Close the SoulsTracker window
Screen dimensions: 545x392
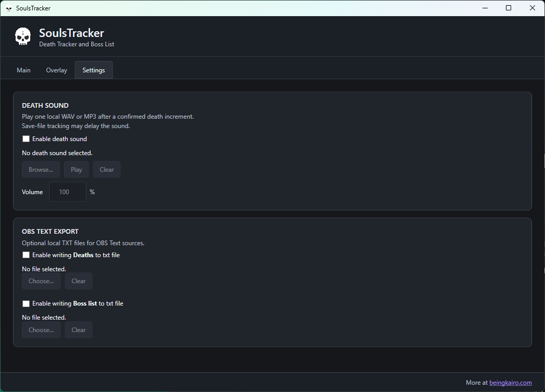coord(532,8)
